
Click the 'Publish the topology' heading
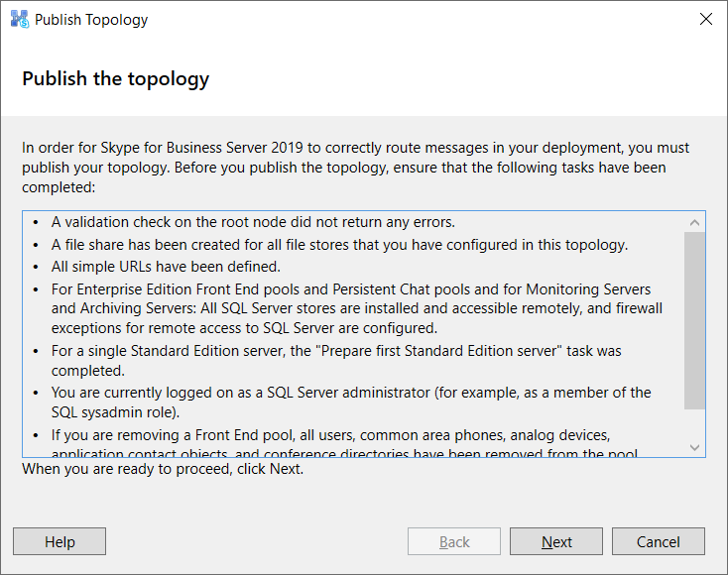click(116, 79)
